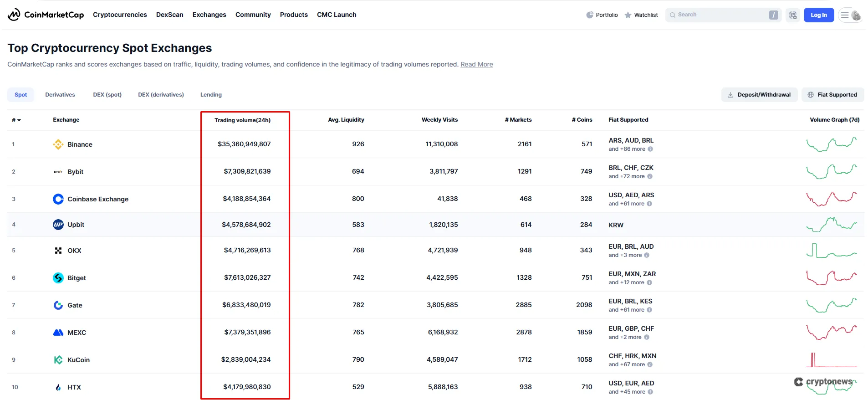Click KuCoin 7d volume graph
The image size is (868, 400).
point(832,360)
